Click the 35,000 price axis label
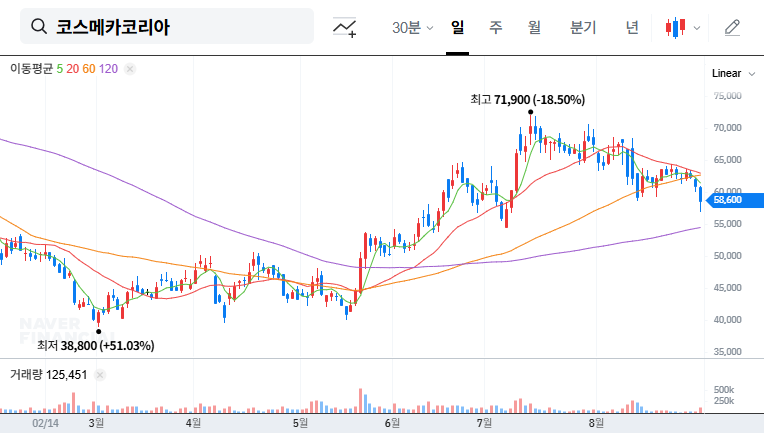 [x=727, y=352]
